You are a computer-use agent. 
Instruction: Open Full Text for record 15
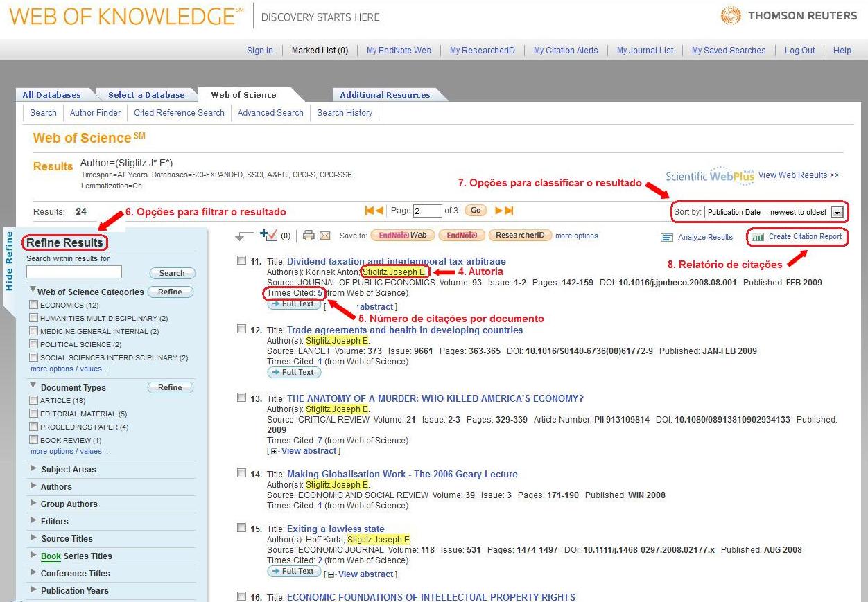click(294, 572)
